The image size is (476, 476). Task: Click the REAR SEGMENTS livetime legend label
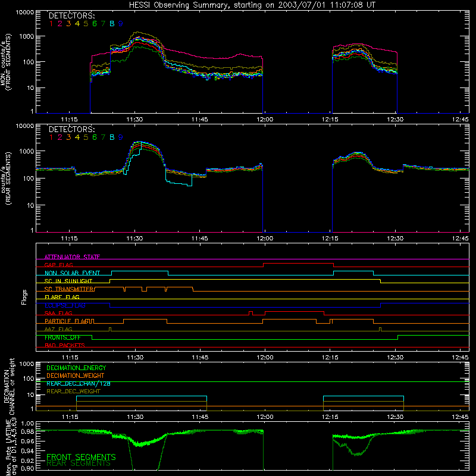[x=79, y=464]
